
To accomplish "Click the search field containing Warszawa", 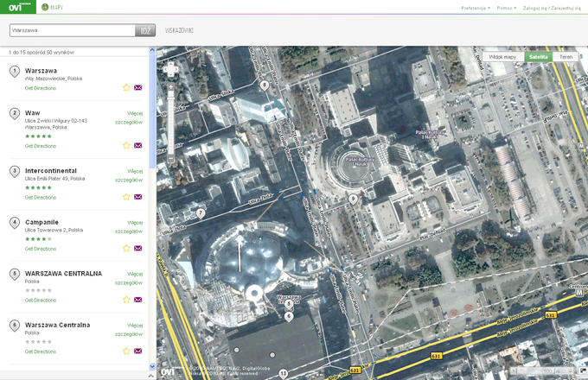I will (x=73, y=31).
